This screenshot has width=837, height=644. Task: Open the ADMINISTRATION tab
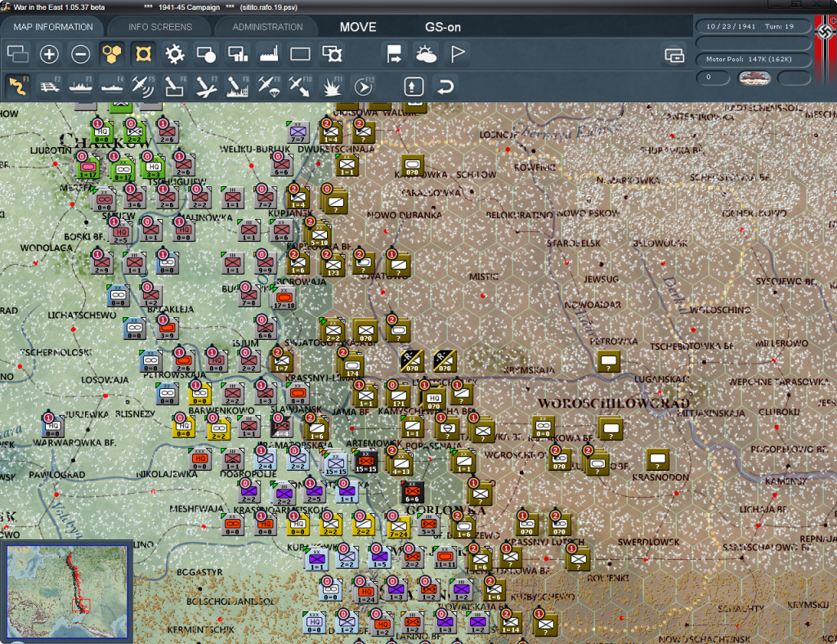point(267,27)
